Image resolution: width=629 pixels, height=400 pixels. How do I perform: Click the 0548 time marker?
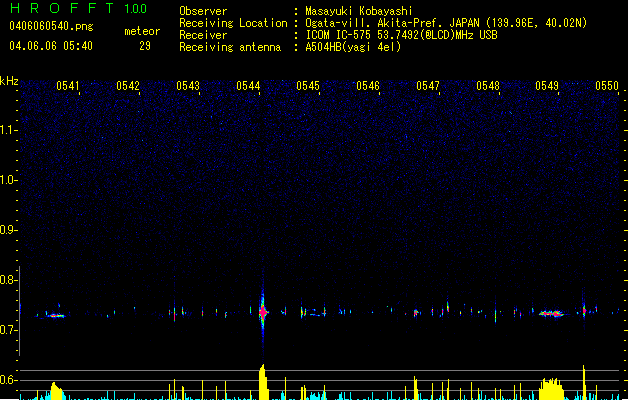click(488, 86)
